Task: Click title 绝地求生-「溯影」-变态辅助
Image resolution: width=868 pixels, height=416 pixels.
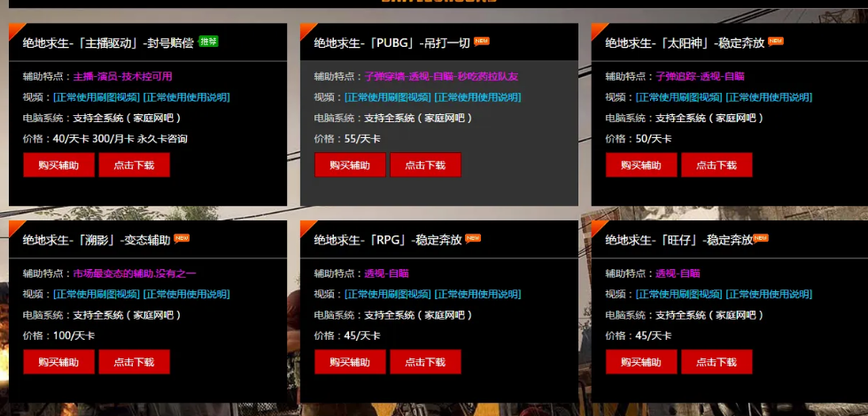Action: pos(97,240)
